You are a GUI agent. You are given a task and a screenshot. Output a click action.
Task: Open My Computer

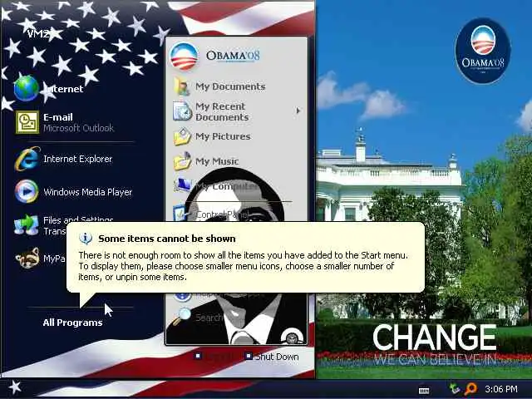[x=216, y=186]
